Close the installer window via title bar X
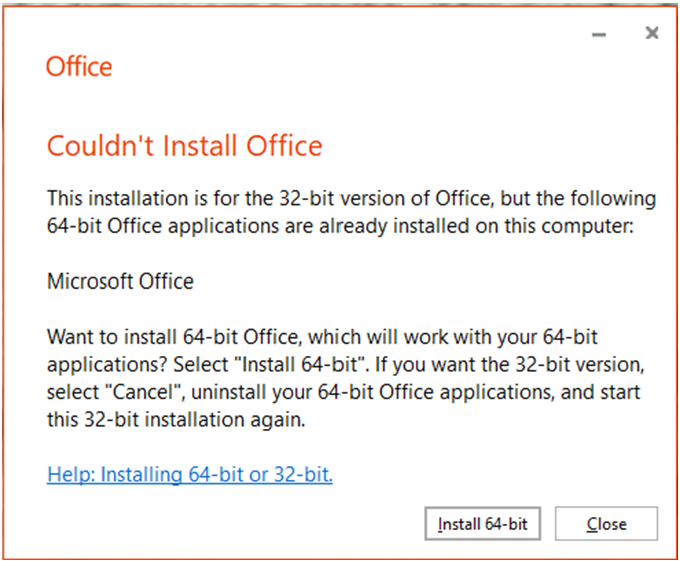Viewport: 680px width, 561px height. [652, 33]
